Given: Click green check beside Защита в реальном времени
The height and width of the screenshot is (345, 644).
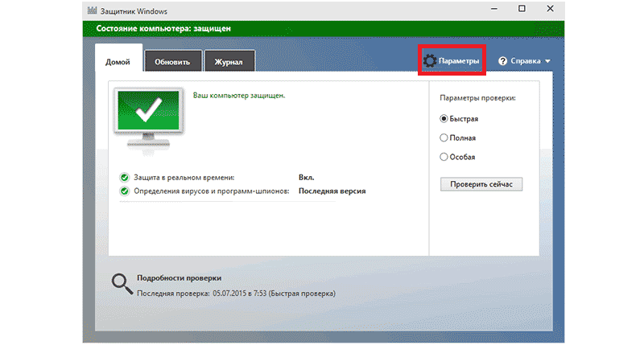Looking at the screenshot, I should tap(124, 178).
